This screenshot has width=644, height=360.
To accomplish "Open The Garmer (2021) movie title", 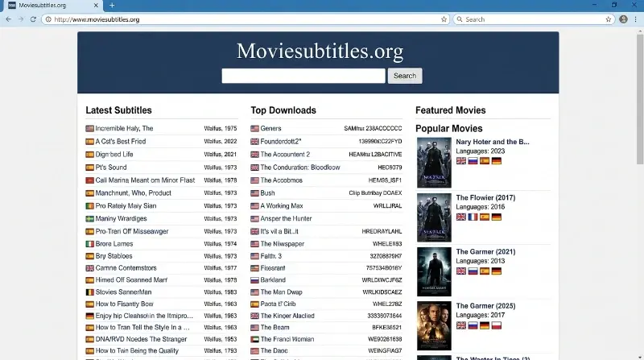I will coord(485,252).
